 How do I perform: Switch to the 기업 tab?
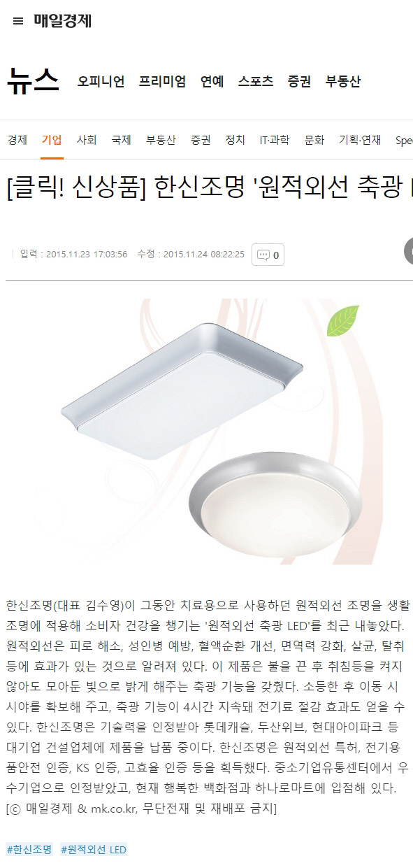click(x=52, y=140)
